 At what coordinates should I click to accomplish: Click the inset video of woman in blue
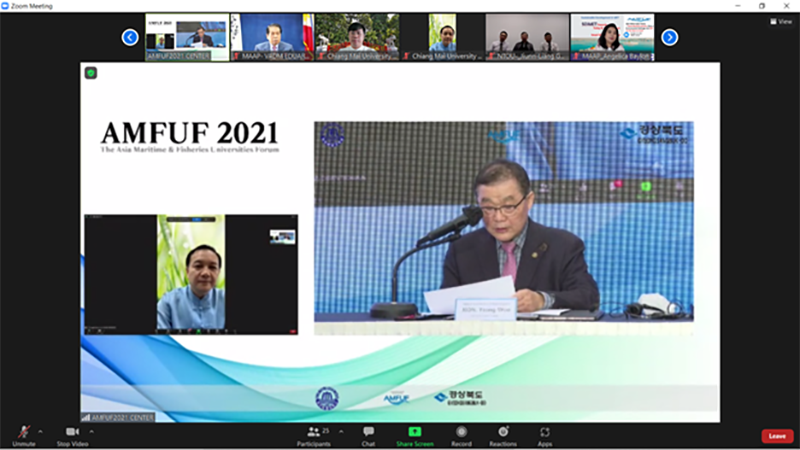(x=191, y=274)
